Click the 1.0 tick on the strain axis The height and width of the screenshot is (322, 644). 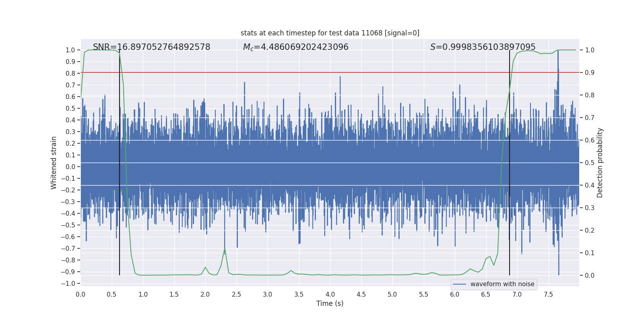point(70,50)
